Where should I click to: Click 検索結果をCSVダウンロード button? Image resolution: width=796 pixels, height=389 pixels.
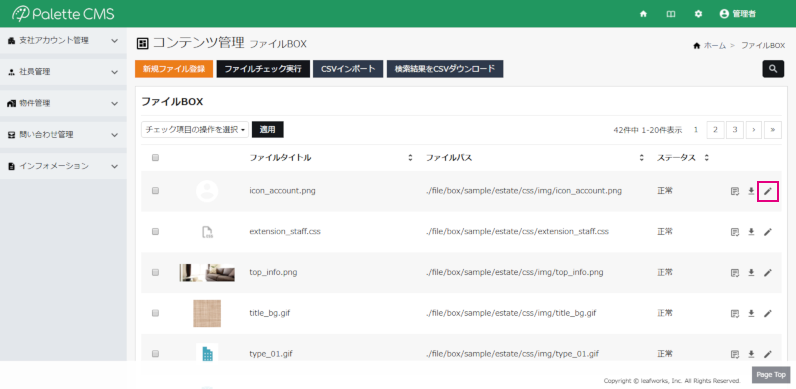(445, 69)
